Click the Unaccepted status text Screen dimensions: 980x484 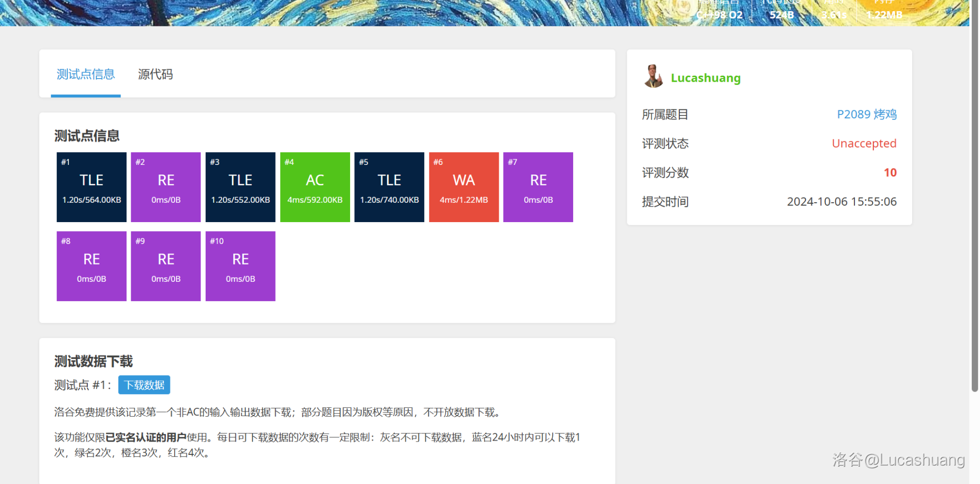864,143
